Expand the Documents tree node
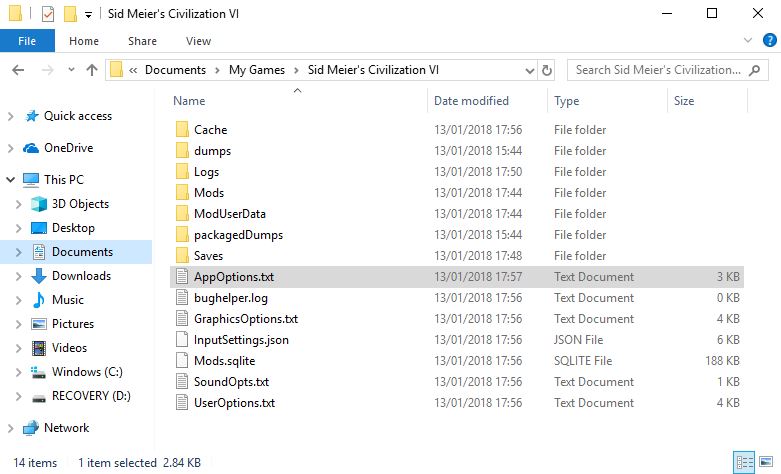The image size is (781, 474). pyautogui.click(x=18, y=252)
